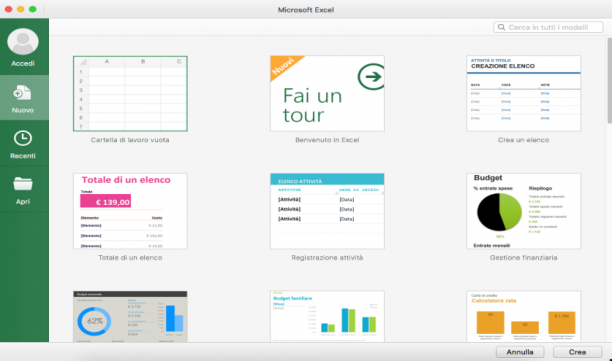Image resolution: width=612 pixels, height=361 pixels.
Task: Close the window with red button
Action: [8, 9]
